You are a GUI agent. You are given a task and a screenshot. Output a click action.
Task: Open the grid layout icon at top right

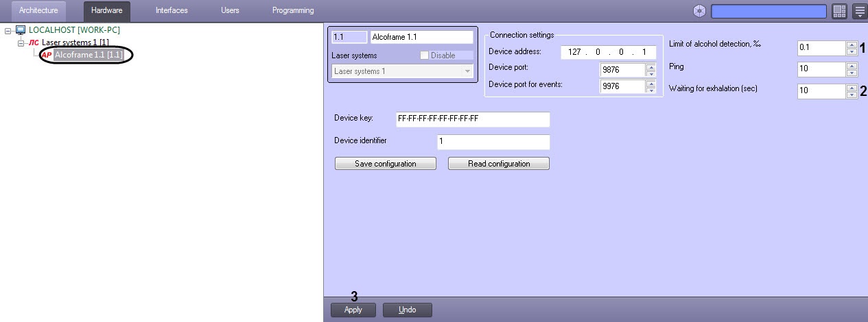pyautogui.click(x=839, y=11)
